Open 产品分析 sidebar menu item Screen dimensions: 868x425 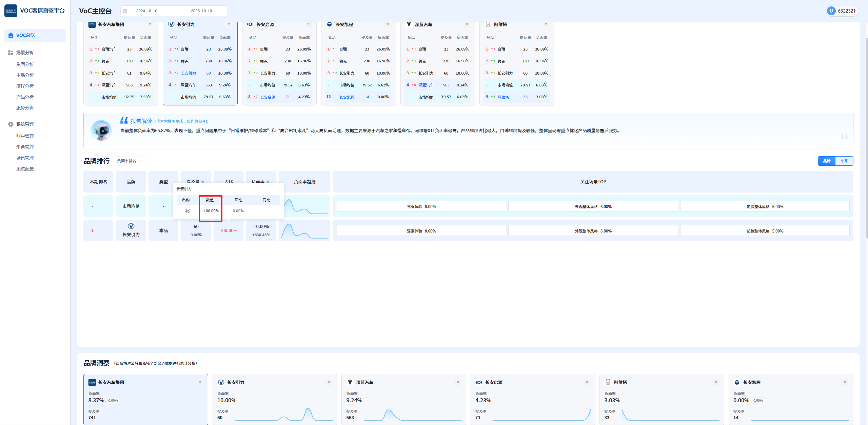coord(25,97)
